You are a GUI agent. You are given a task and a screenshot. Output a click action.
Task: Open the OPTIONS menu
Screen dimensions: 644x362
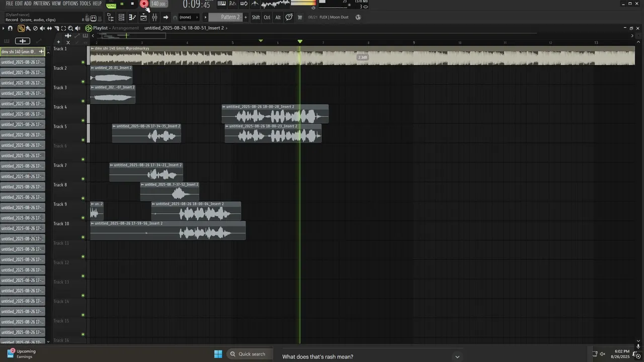coord(70,4)
